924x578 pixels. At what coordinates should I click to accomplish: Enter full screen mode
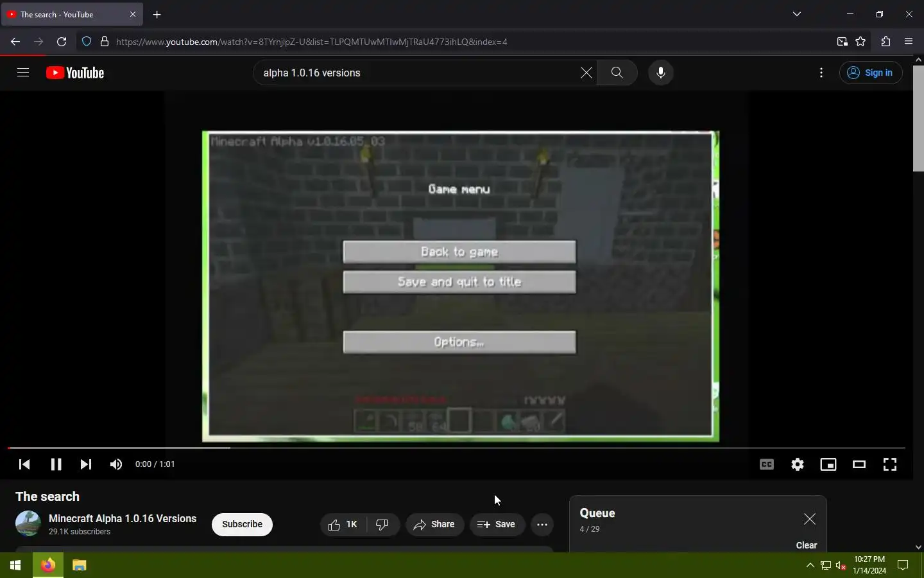click(890, 464)
